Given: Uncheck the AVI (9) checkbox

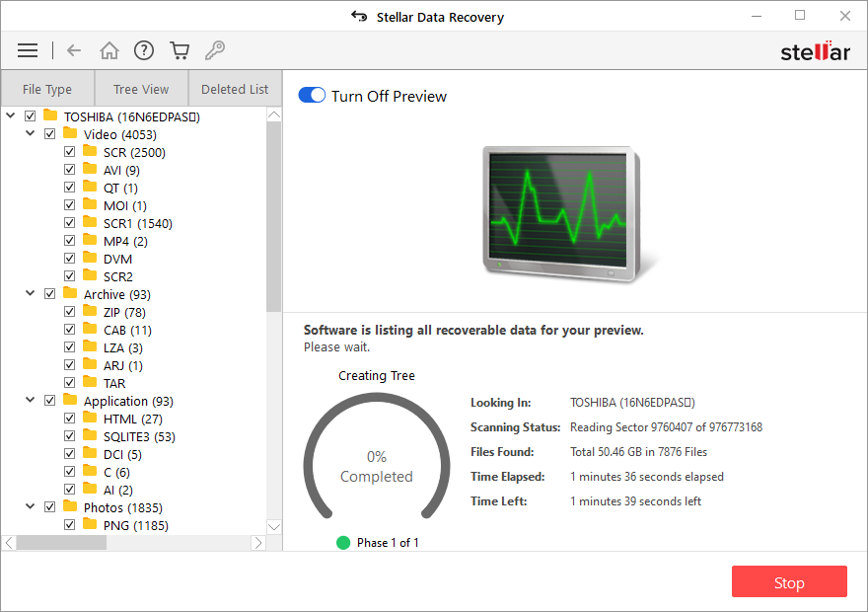Looking at the screenshot, I should pyautogui.click(x=69, y=170).
